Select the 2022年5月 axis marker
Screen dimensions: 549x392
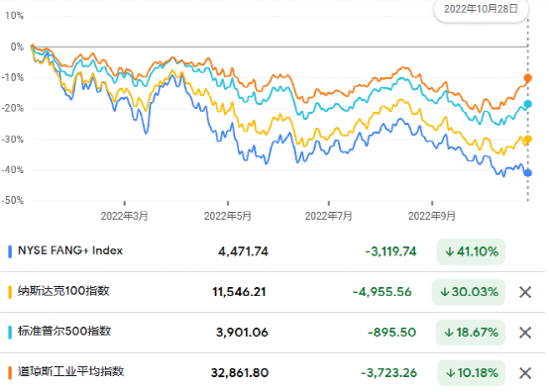[x=228, y=216]
